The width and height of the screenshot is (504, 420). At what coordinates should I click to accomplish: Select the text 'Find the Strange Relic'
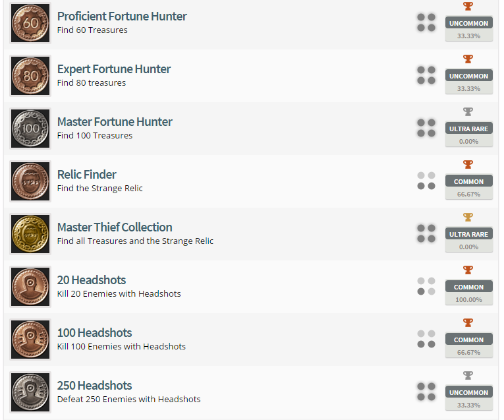click(x=99, y=188)
